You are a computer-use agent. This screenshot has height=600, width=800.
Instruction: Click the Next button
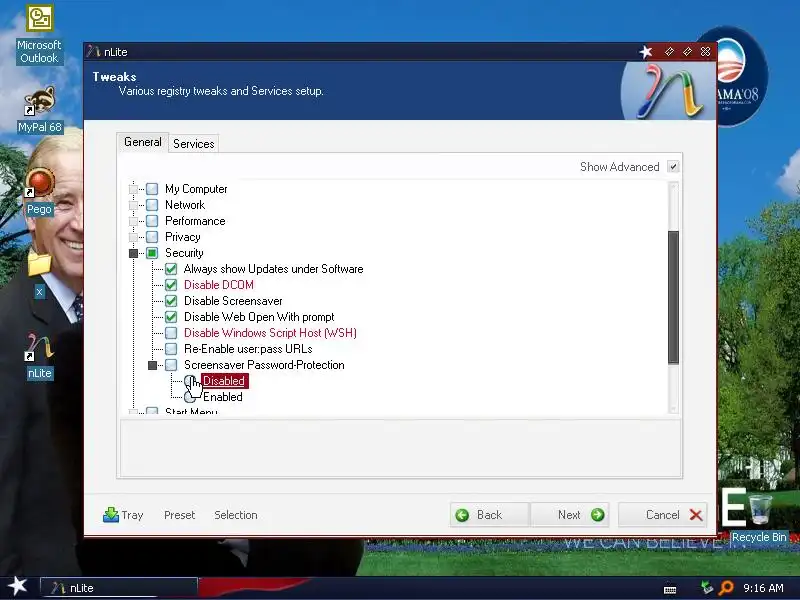click(570, 515)
